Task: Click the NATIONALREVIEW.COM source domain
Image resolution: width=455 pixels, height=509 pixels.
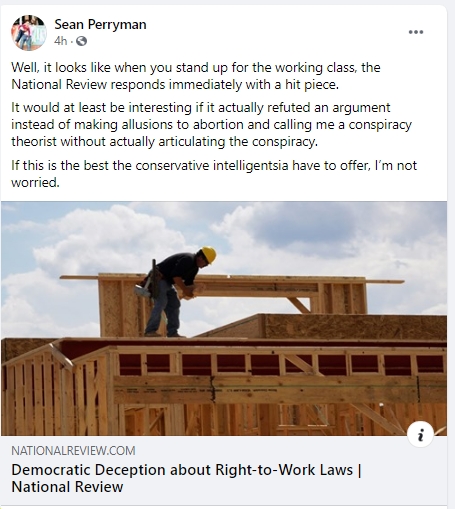Action: pos(73,451)
